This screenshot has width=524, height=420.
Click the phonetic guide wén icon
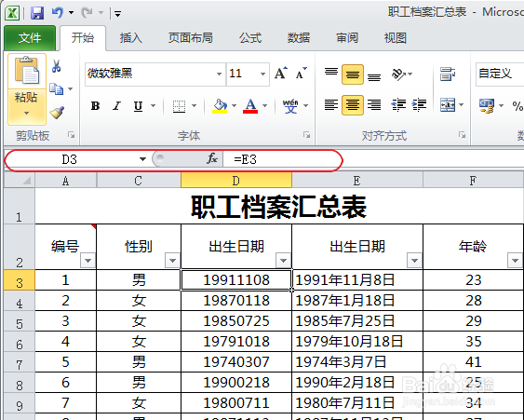[x=290, y=106]
